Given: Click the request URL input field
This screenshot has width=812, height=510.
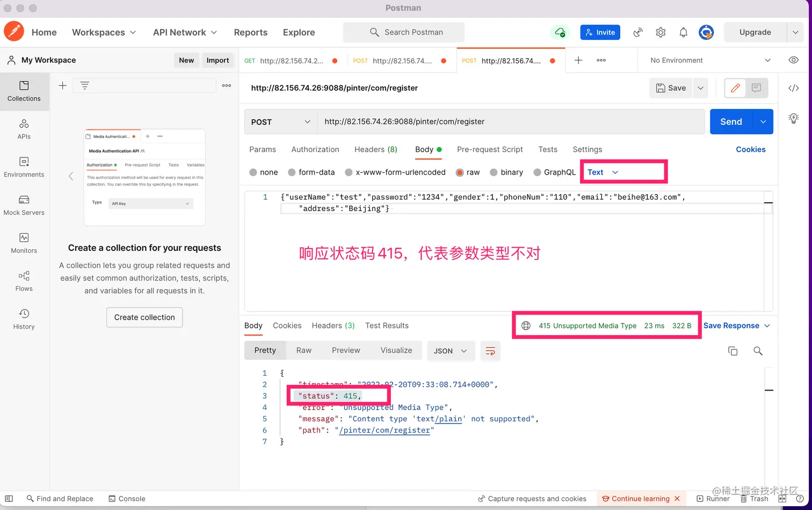Looking at the screenshot, I should click(511, 122).
